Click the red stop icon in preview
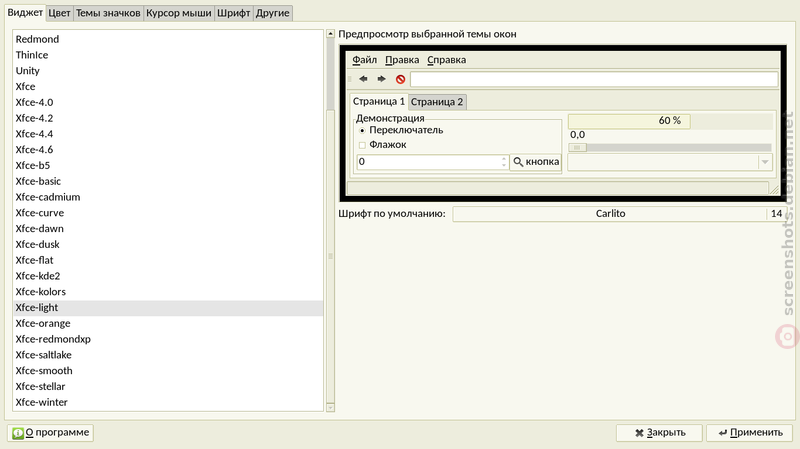The width and height of the screenshot is (800, 449). point(401,79)
